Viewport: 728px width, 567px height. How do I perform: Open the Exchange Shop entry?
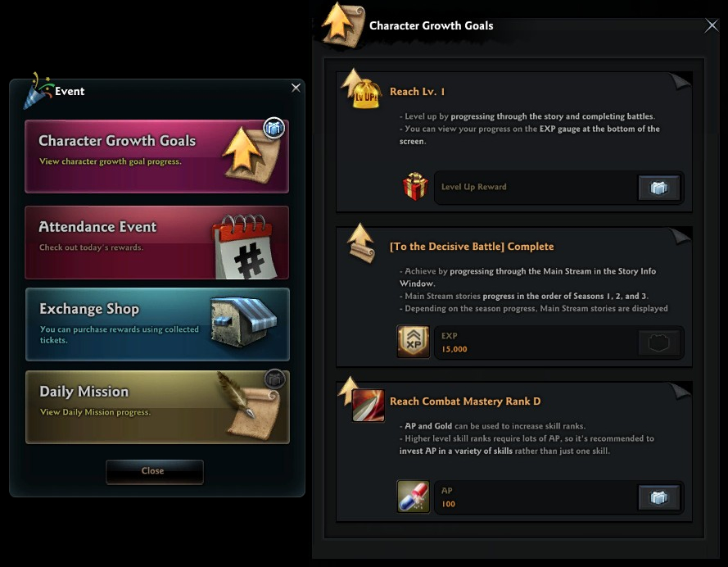pyautogui.click(x=157, y=324)
